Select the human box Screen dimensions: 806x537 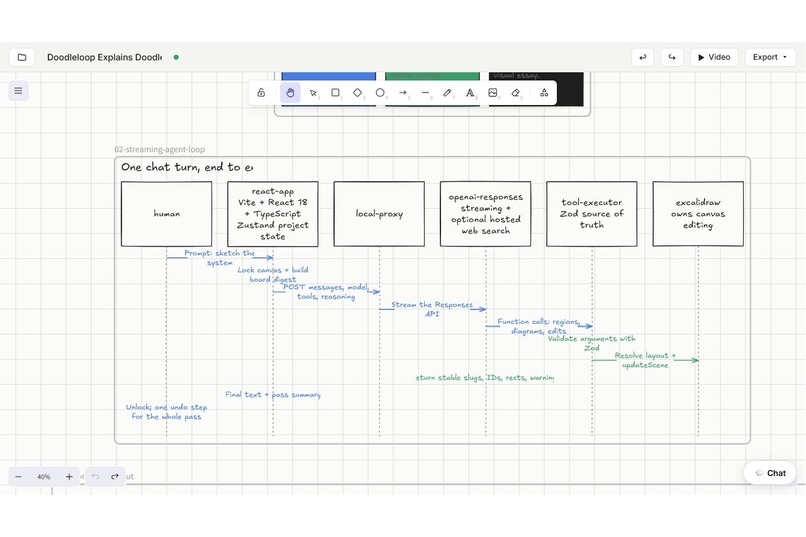[x=167, y=213]
